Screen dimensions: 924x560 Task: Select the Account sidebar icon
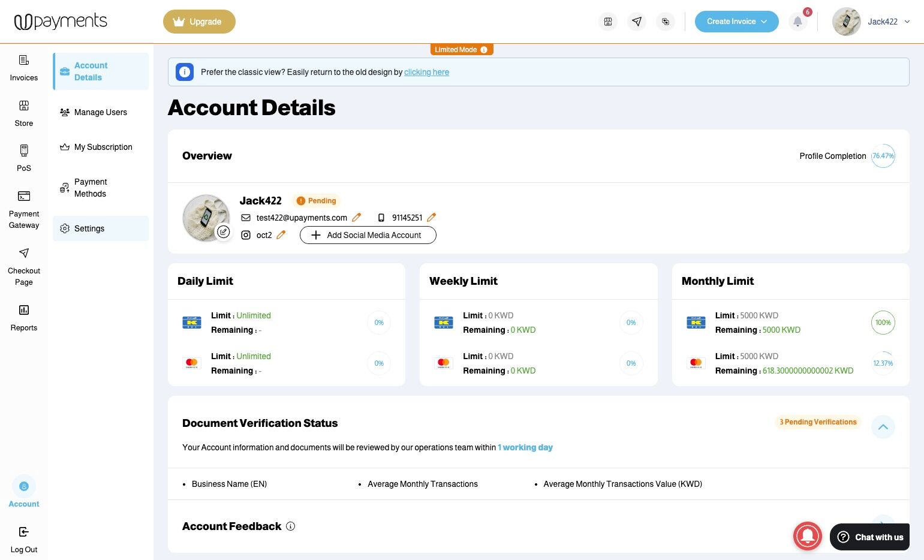click(x=24, y=486)
